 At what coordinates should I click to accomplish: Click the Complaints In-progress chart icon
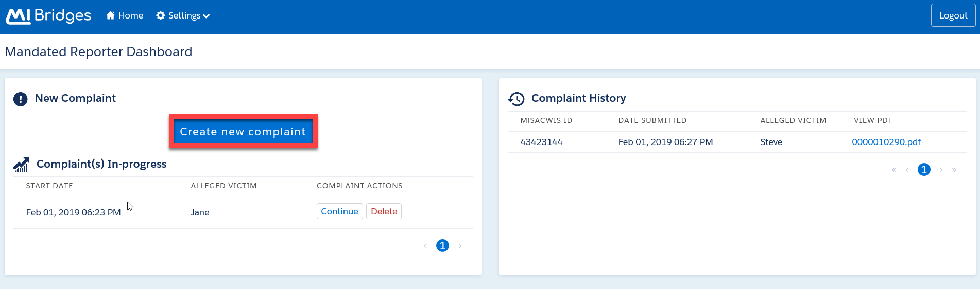click(22, 165)
